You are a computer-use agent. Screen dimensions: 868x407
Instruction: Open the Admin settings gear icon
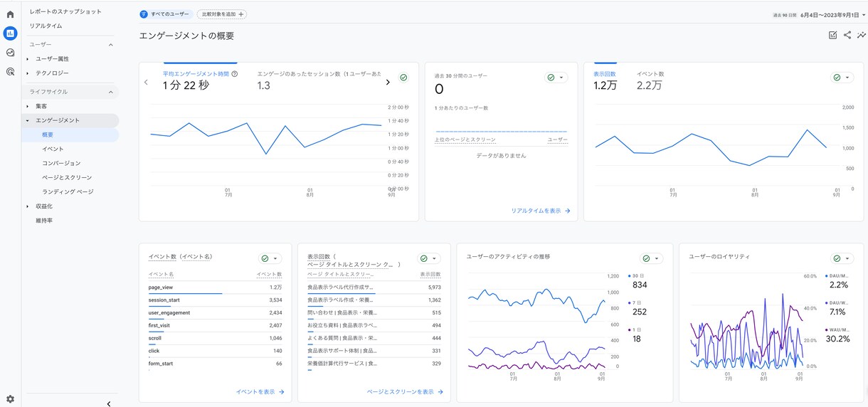click(10, 399)
